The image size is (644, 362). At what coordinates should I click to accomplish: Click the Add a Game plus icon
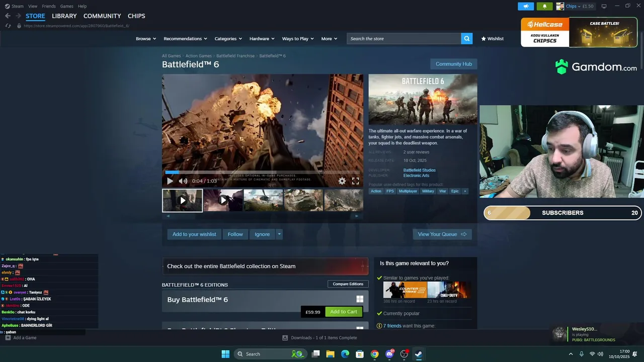(8, 338)
